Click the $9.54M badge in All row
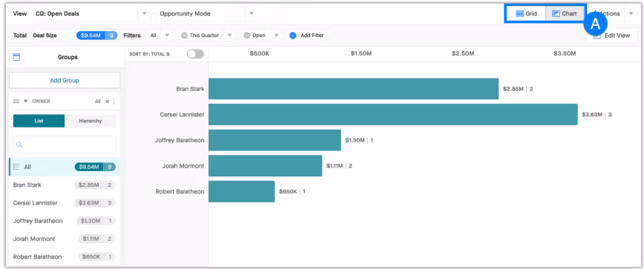The height and width of the screenshot is (269, 644). (x=95, y=167)
